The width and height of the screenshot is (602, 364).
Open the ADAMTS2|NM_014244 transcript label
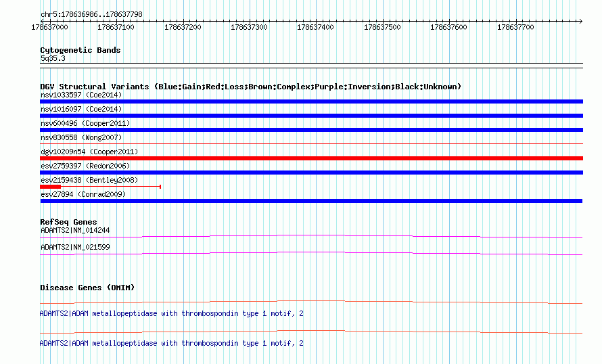click(x=75, y=231)
